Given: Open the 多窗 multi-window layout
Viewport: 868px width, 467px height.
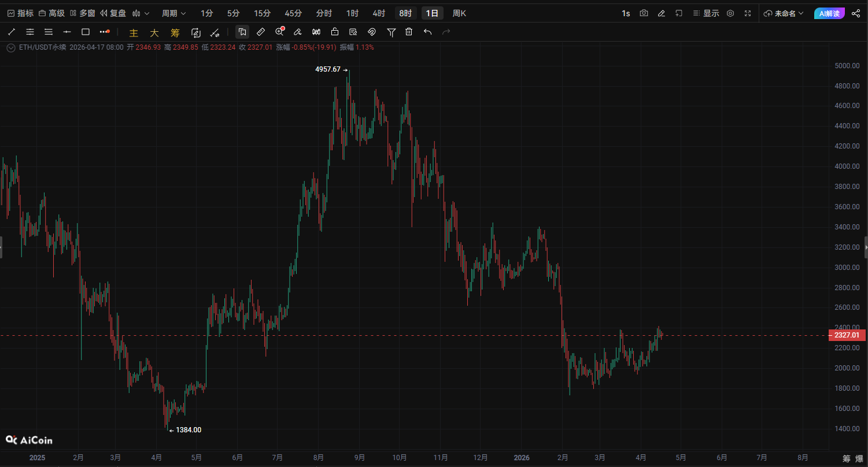Looking at the screenshot, I should pos(82,13).
